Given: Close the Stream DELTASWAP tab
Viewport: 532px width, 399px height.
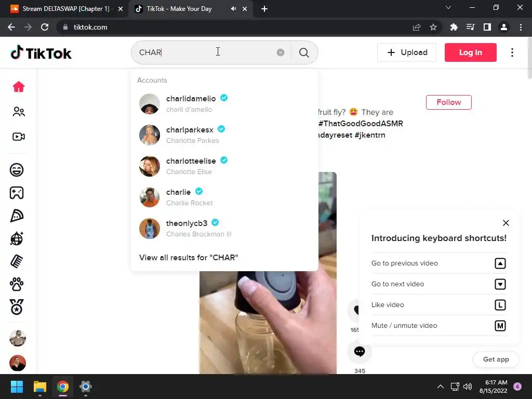Looking at the screenshot, I should [121, 9].
